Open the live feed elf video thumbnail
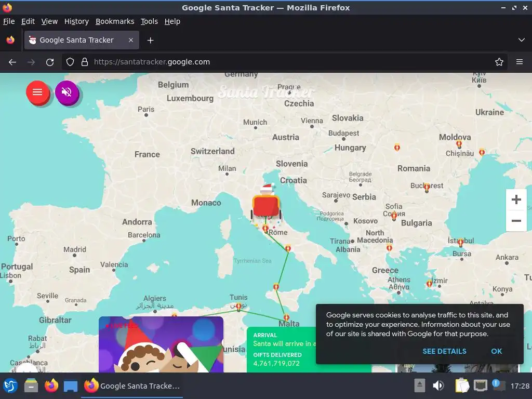 click(x=161, y=344)
